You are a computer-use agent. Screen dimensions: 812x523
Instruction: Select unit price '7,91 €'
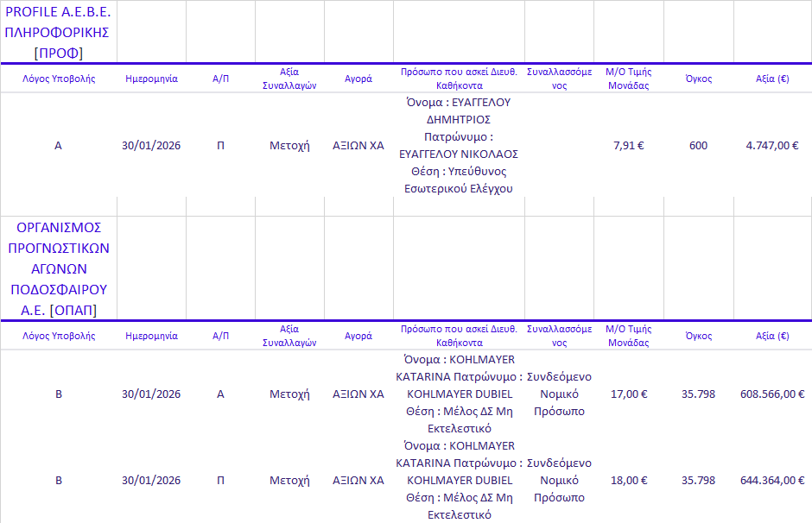[x=629, y=145]
